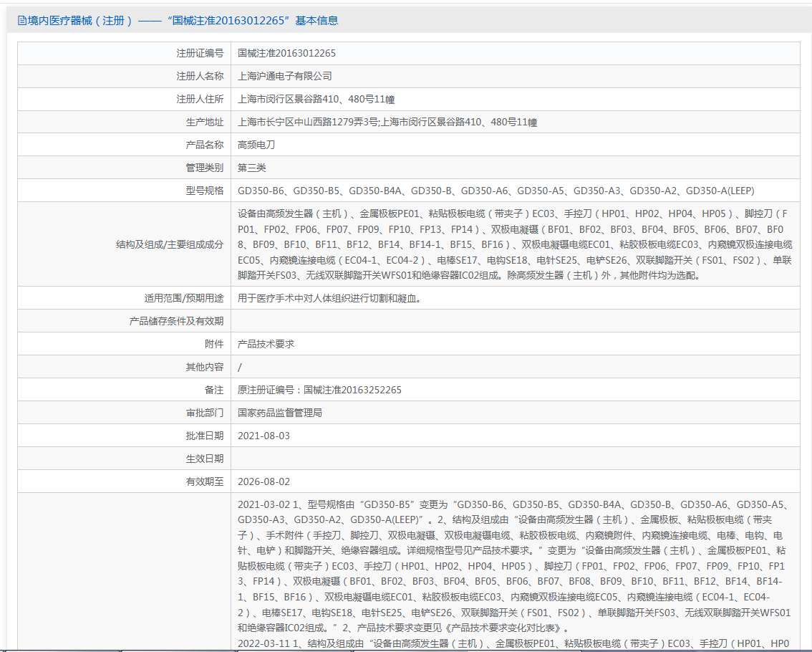Viewport: 812px width, 652px height.
Task: Select company name 上海沪通电子有限公司
Action: click(285, 76)
